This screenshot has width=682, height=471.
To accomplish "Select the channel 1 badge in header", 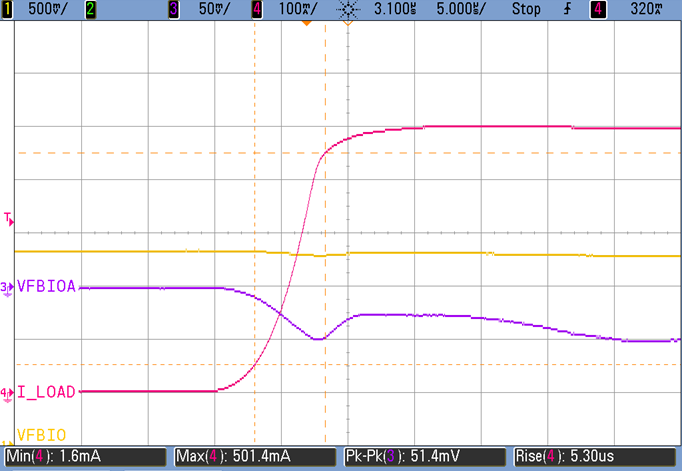I will point(9,9).
